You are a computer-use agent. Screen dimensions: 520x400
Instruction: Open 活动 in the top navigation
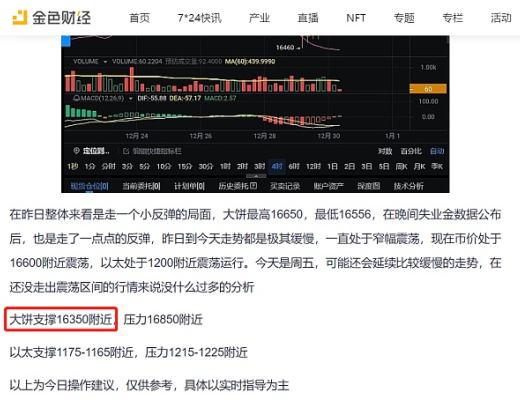point(501,18)
